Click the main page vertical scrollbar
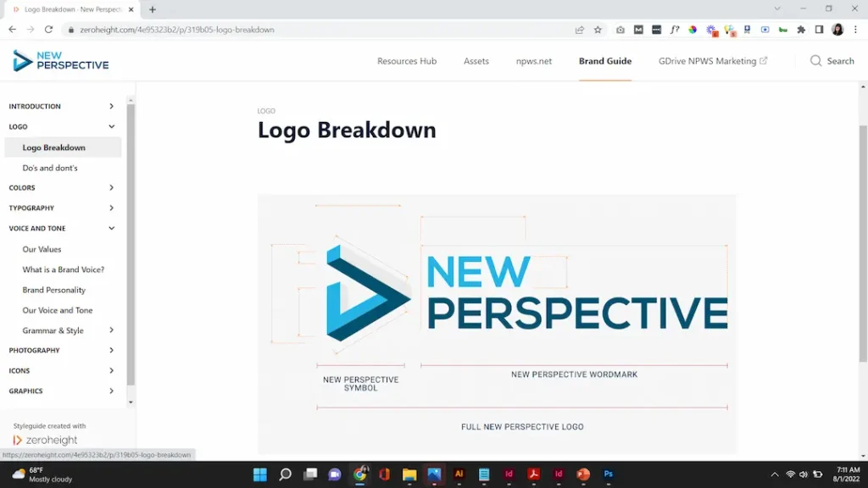This screenshot has height=488, width=868. 863,243
